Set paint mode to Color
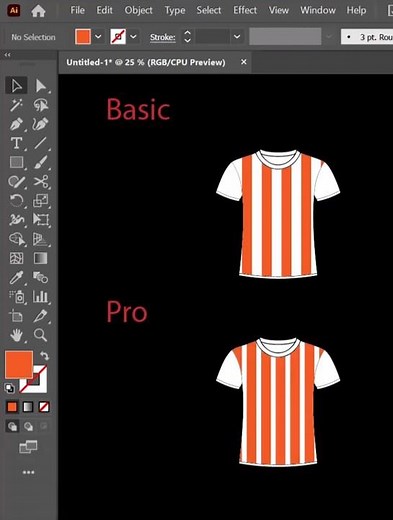This screenshot has width=393, height=520. tap(12, 407)
